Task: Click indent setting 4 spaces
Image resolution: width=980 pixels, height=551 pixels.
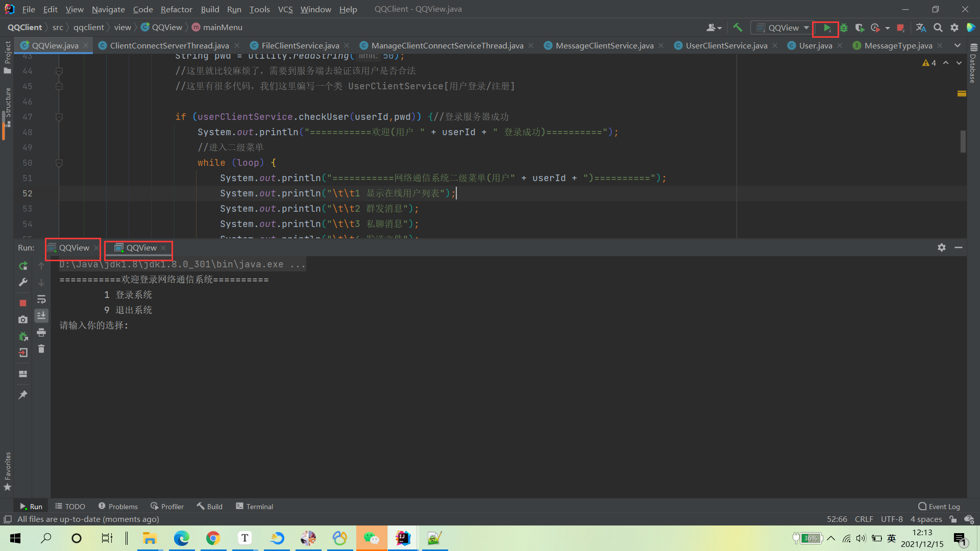Action: point(926,519)
